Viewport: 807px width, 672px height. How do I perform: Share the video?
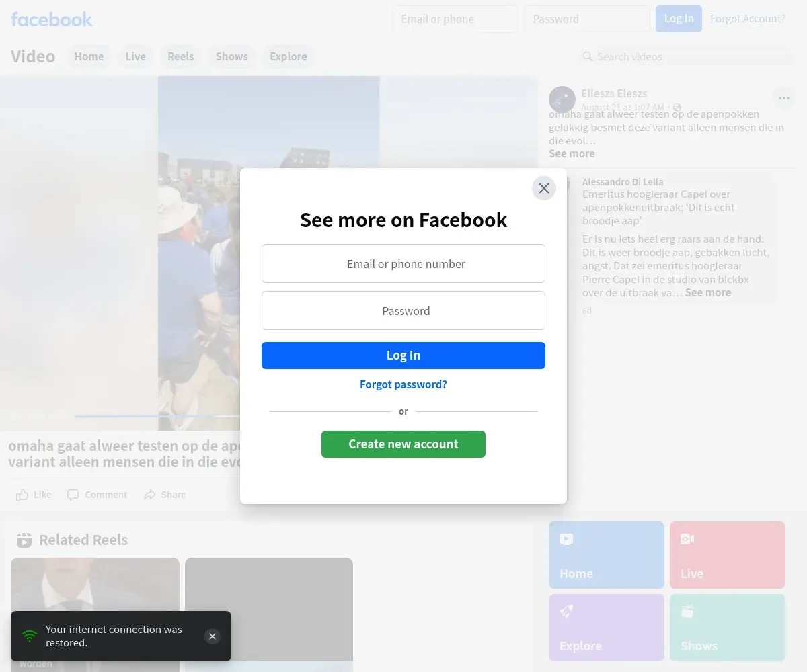(x=165, y=495)
